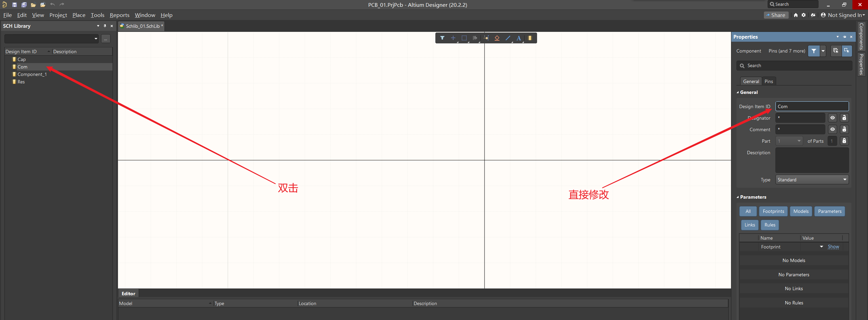Toggle Designator visibility eye icon
868x320 pixels.
[x=832, y=118]
